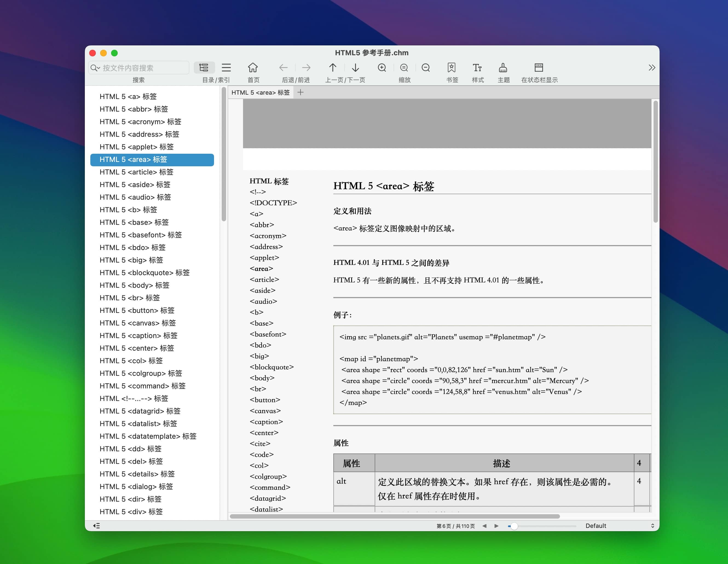Open HTML 5 <dialog> 标签 entry
The height and width of the screenshot is (564, 728).
tap(152, 486)
